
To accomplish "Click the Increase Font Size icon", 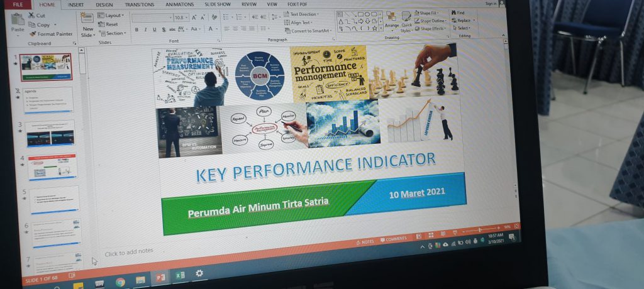I will (x=195, y=17).
